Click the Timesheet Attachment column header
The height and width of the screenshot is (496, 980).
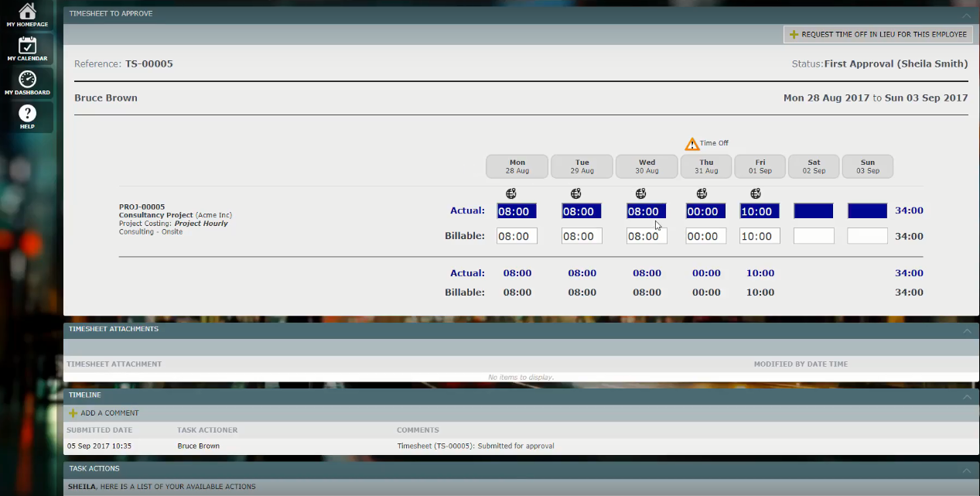coord(114,364)
